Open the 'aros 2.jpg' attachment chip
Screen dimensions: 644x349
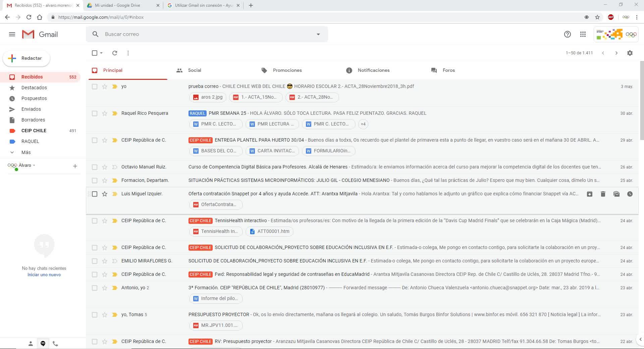(208, 97)
